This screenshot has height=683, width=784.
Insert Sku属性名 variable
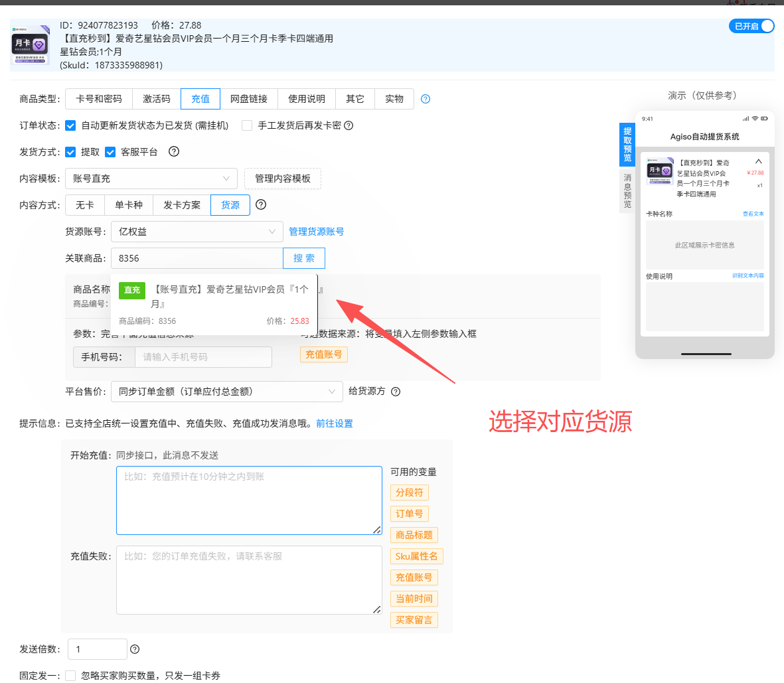coord(416,556)
